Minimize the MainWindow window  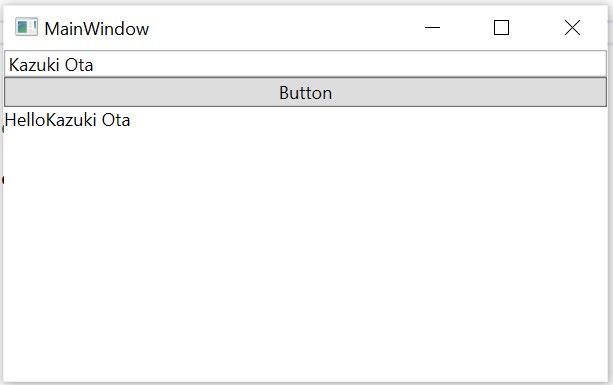tap(432, 27)
